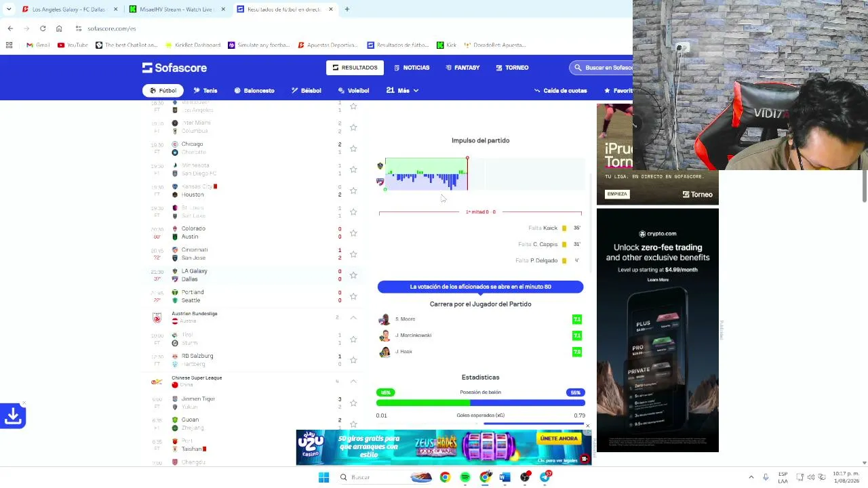Click the EMPIEZA button in Torneo ad

[617, 195]
